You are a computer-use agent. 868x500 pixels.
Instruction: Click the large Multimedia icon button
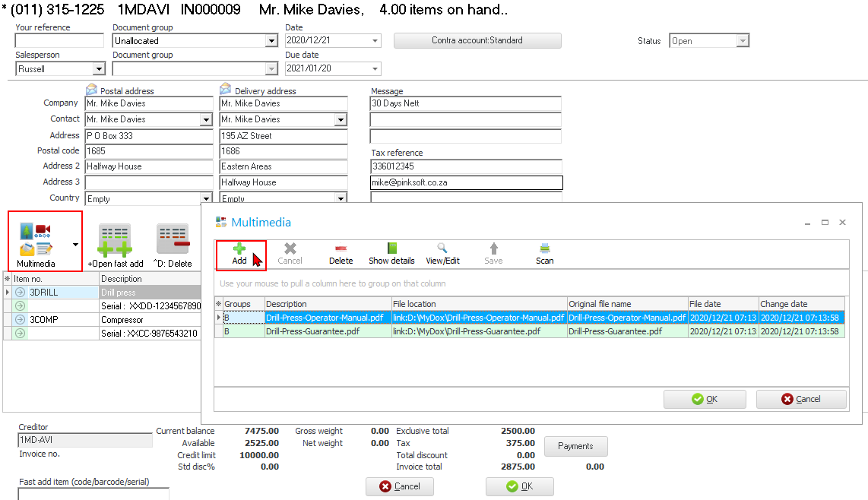tap(36, 240)
